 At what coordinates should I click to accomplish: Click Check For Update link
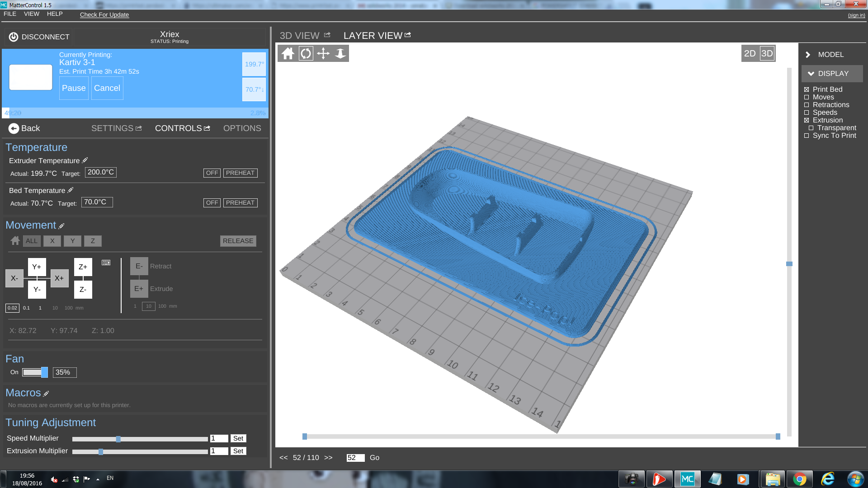[x=104, y=14]
